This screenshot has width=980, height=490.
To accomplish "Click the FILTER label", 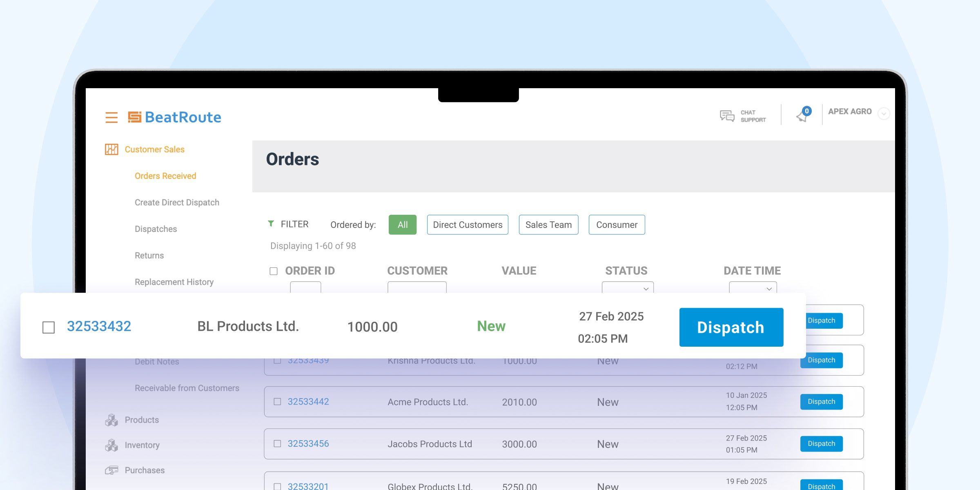I will 294,224.
